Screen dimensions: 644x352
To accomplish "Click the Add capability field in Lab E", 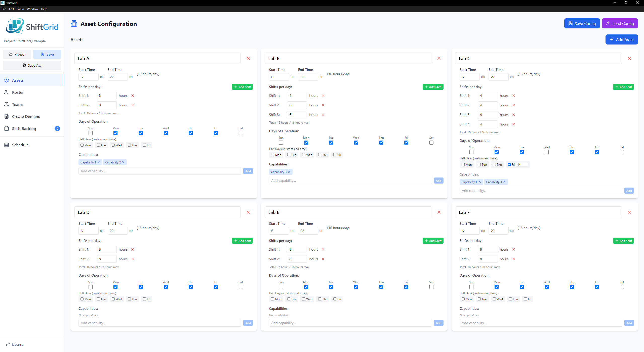I will click(x=350, y=323).
